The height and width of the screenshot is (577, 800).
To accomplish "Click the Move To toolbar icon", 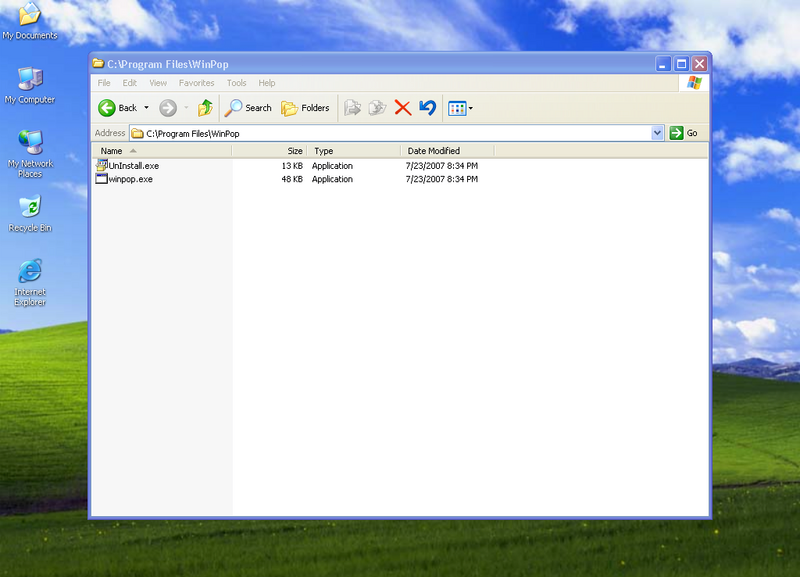I will click(x=353, y=108).
